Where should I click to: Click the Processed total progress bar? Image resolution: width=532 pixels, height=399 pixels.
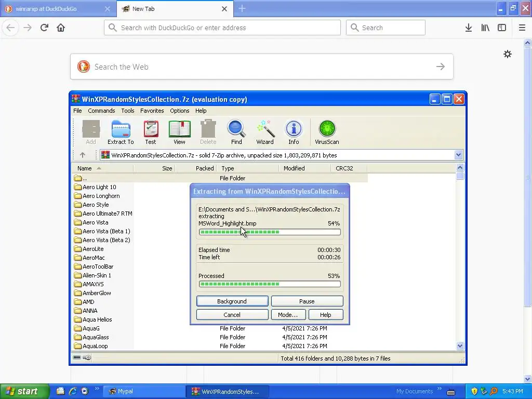tap(270, 284)
